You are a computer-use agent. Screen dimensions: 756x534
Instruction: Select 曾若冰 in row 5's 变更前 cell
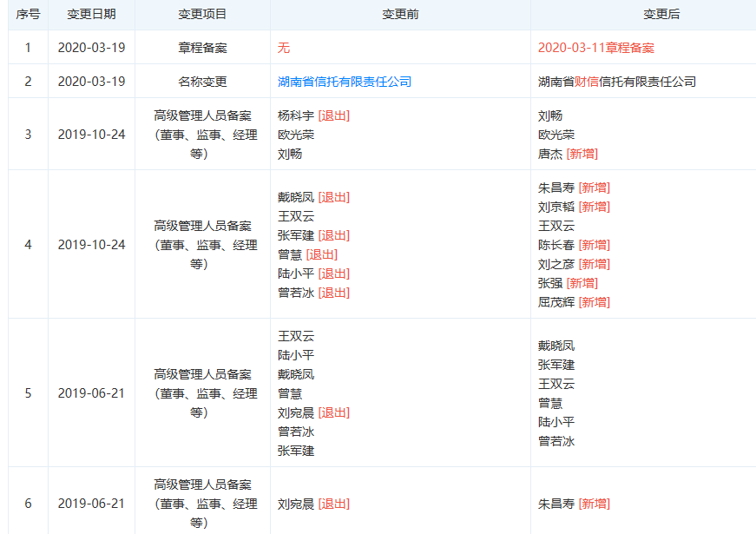tap(296, 432)
